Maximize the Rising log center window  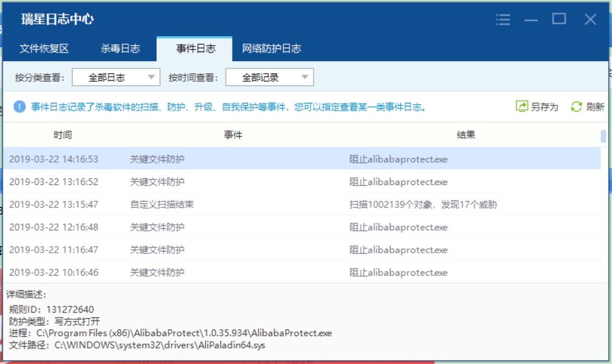(x=559, y=19)
